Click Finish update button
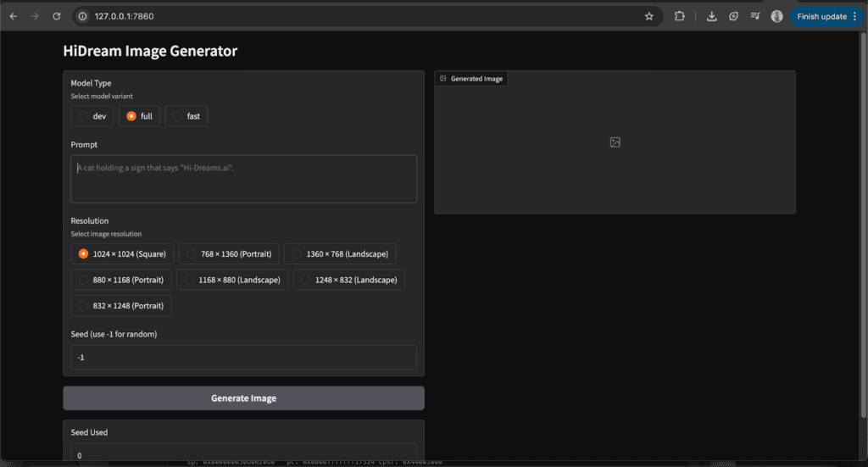The image size is (868, 467). pos(821,17)
